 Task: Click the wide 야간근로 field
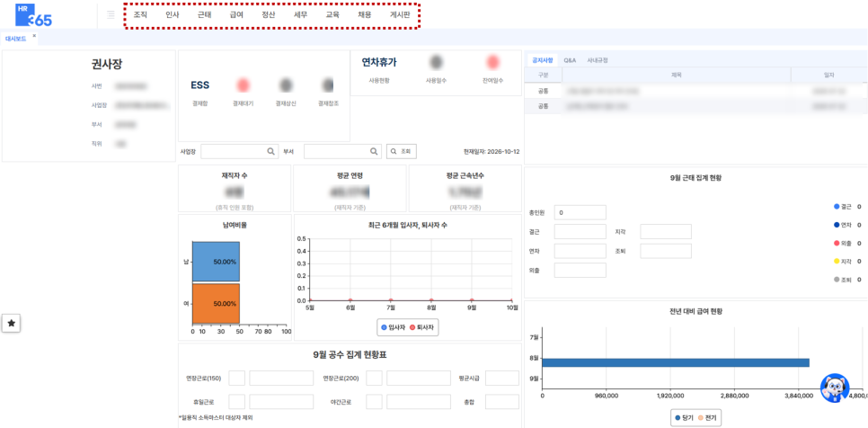pos(419,402)
